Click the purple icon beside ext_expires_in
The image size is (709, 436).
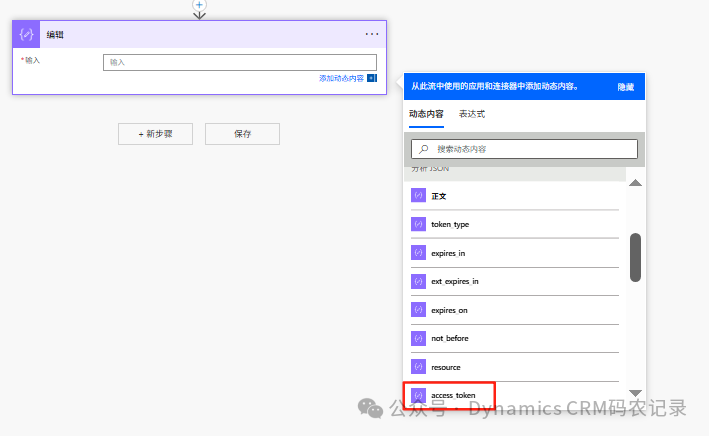pyautogui.click(x=418, y=281)
